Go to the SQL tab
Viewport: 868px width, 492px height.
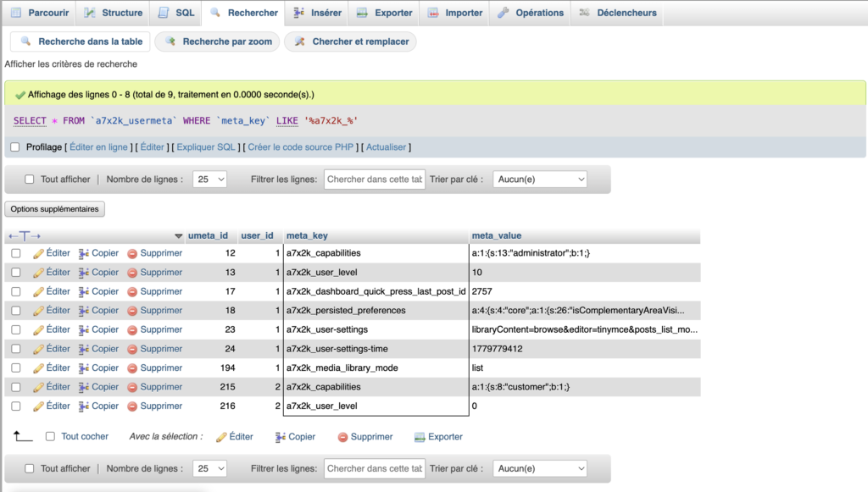pos(175,13)
